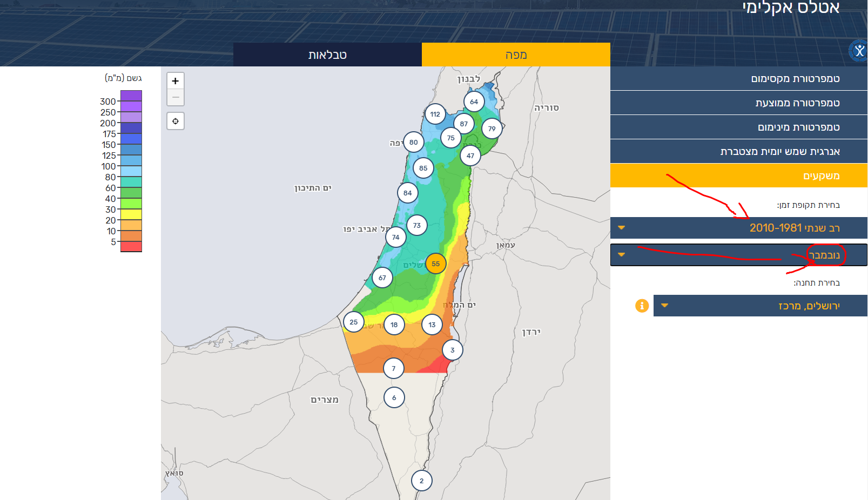Select the highlighted orange station marker 55

coord(436,264)
